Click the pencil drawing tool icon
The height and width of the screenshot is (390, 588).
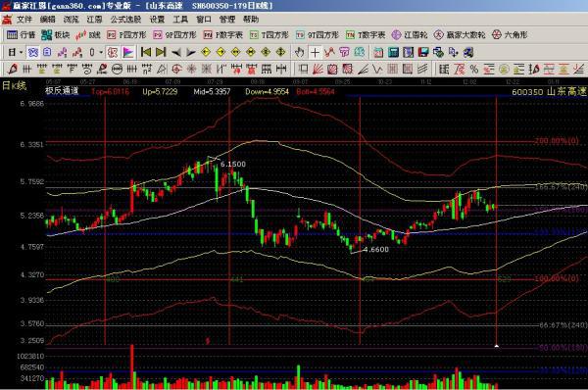click(13, 69)
